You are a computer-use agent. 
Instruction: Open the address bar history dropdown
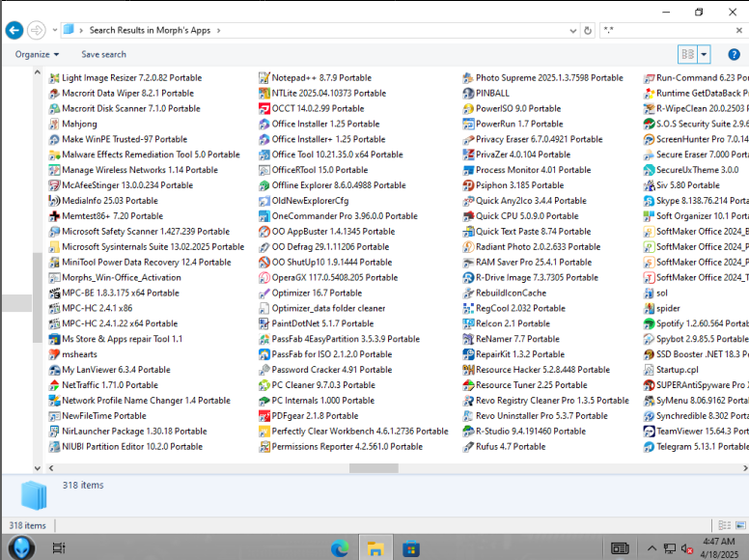[x=572, y=31]
